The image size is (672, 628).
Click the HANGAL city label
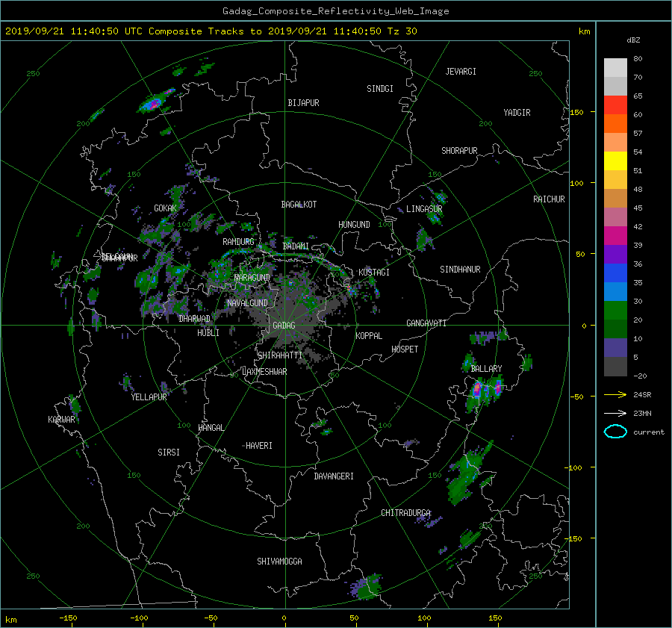coord(211,428)
